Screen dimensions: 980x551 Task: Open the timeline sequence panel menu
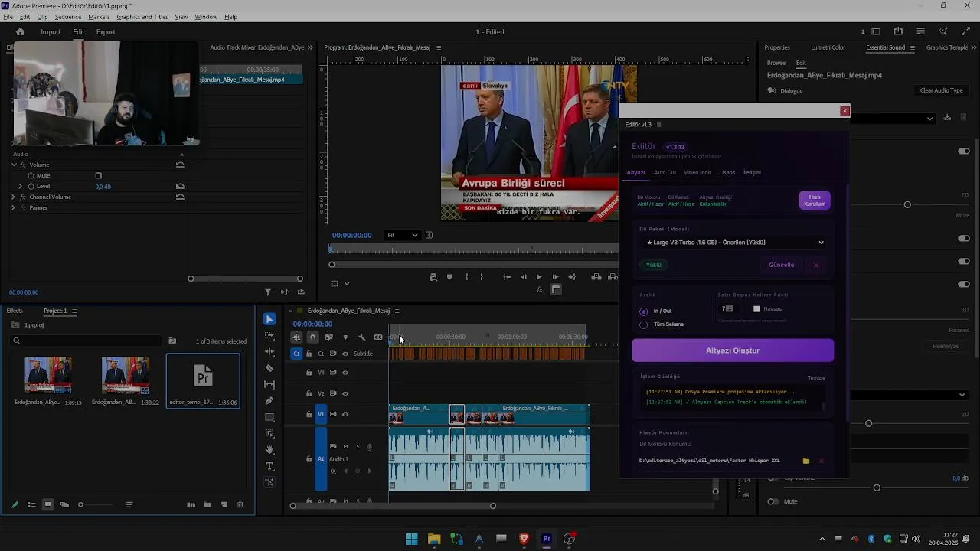coord(397,311)
